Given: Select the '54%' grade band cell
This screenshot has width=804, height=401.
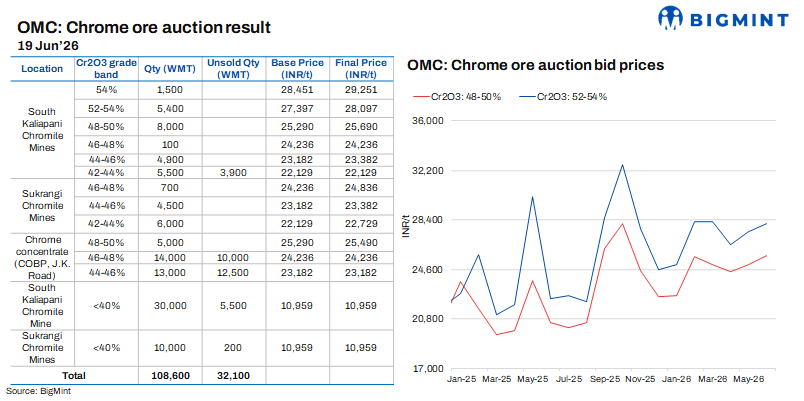Looking at the screenshot, I should coord(106,89).
